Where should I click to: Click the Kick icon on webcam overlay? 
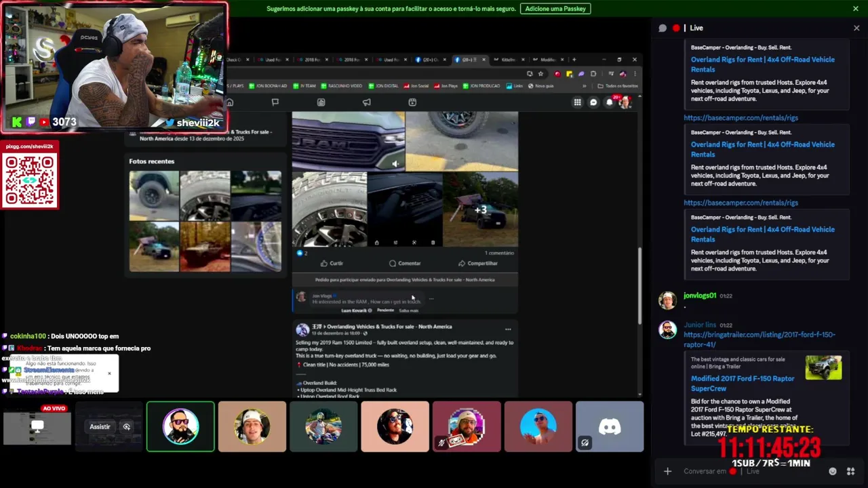pyautogui.click(x=17, y=123)
